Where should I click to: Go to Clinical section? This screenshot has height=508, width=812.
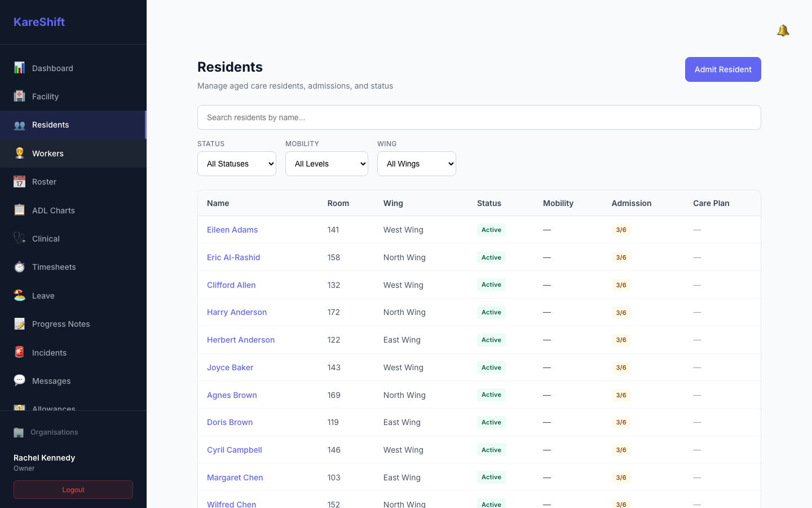click(x=73, y=239)
